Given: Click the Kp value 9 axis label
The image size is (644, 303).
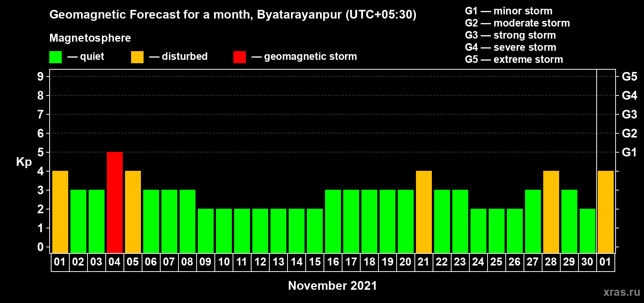Looking at the screenshot, I should point(41,77).
